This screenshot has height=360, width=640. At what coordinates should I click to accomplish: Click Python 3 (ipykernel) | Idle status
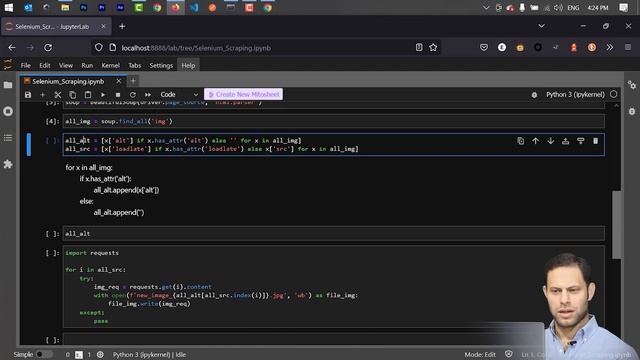point(149,354)
